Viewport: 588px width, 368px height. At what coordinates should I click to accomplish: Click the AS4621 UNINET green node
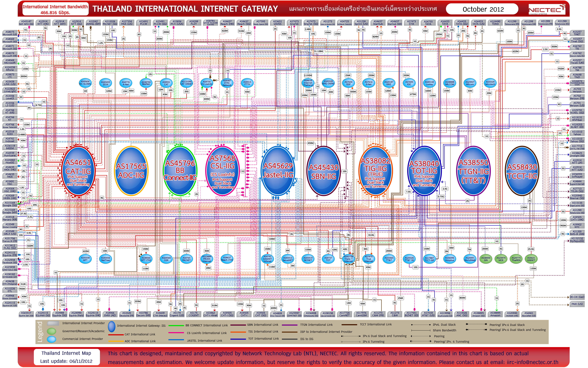tap(531, 259)
